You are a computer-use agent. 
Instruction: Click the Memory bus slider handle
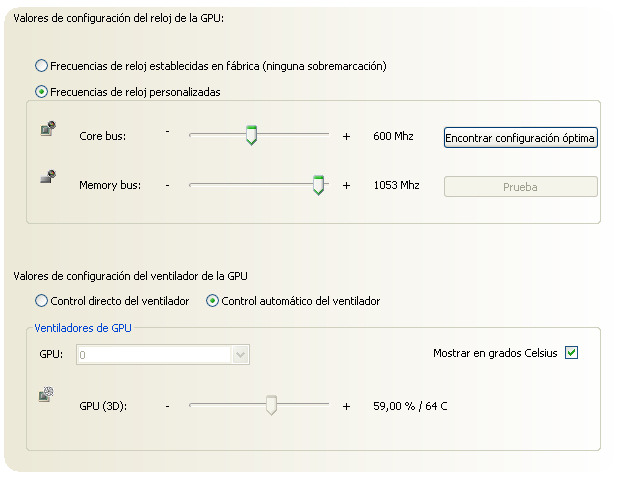[318, 185]
